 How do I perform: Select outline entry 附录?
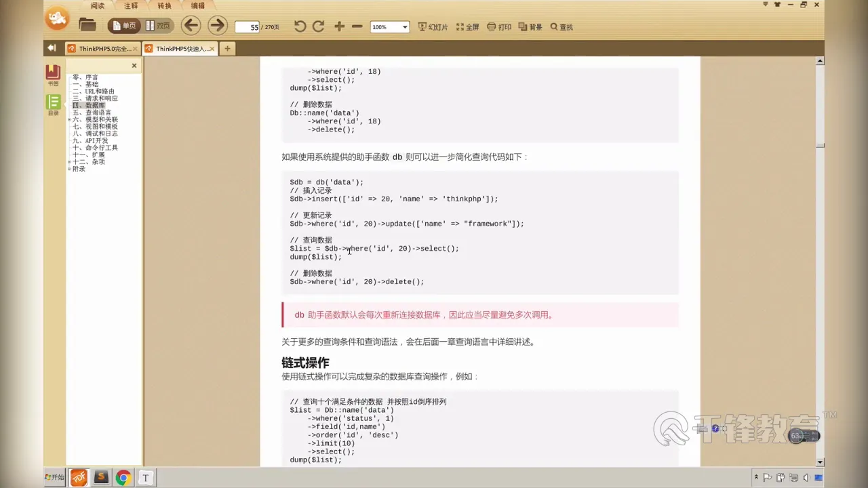click(79, 169)
